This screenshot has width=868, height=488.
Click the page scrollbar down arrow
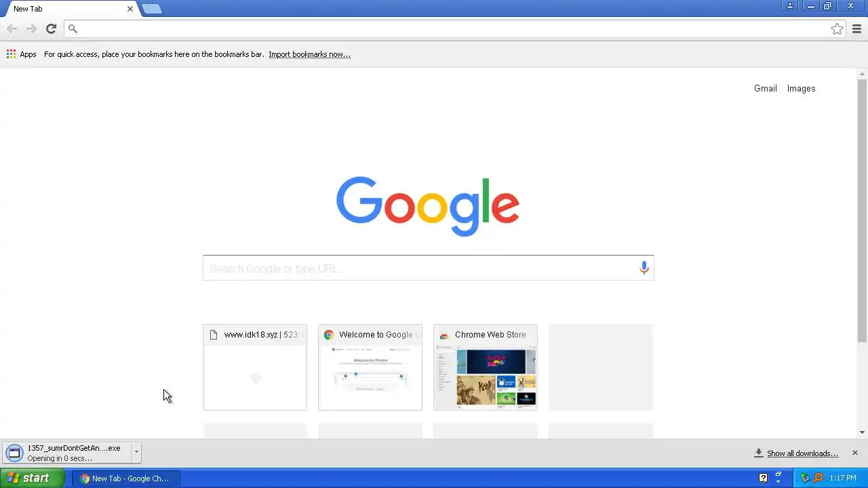coord(862,432)
